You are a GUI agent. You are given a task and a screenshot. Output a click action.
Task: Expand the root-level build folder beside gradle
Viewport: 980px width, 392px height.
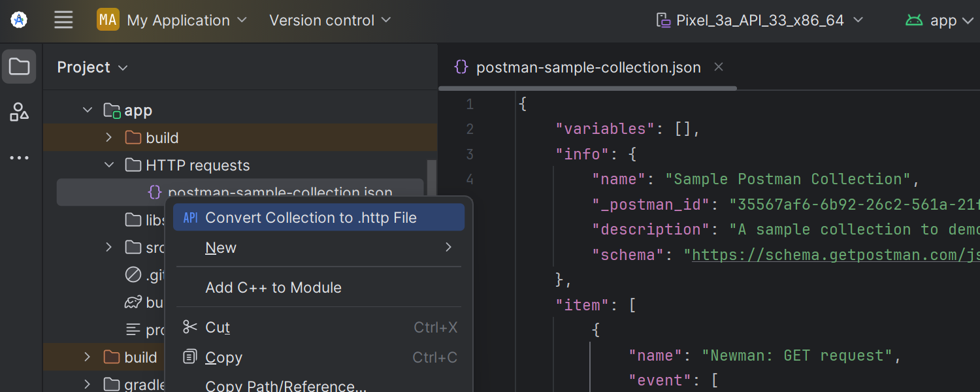click(x=88, y=357)
